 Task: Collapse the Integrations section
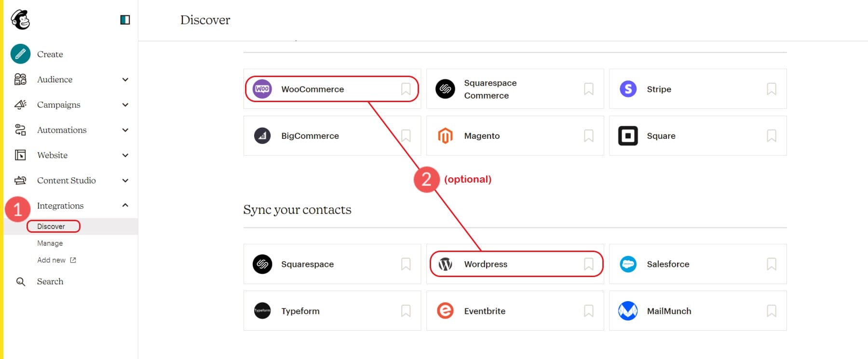coord(125,205)
